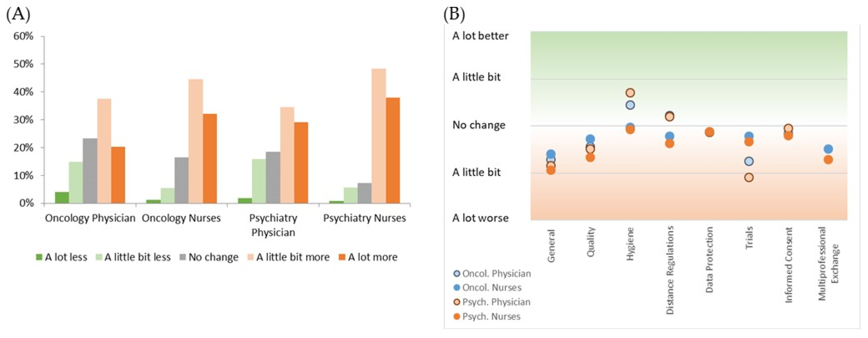Click the Psych. Nurses legend dot

pos(457,317)
